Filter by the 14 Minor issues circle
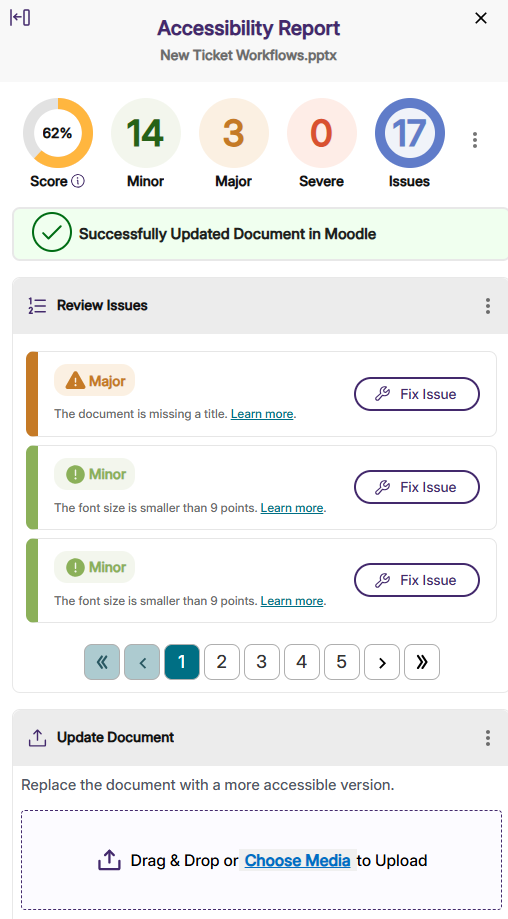The image size is (508, 919). [x=146, y=133]
